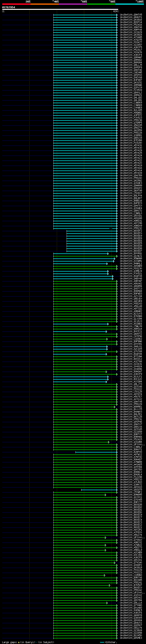Open entry UniRef100_P30523
The width and height of the screenshot is (146, 644).
(x=131, y=118)
